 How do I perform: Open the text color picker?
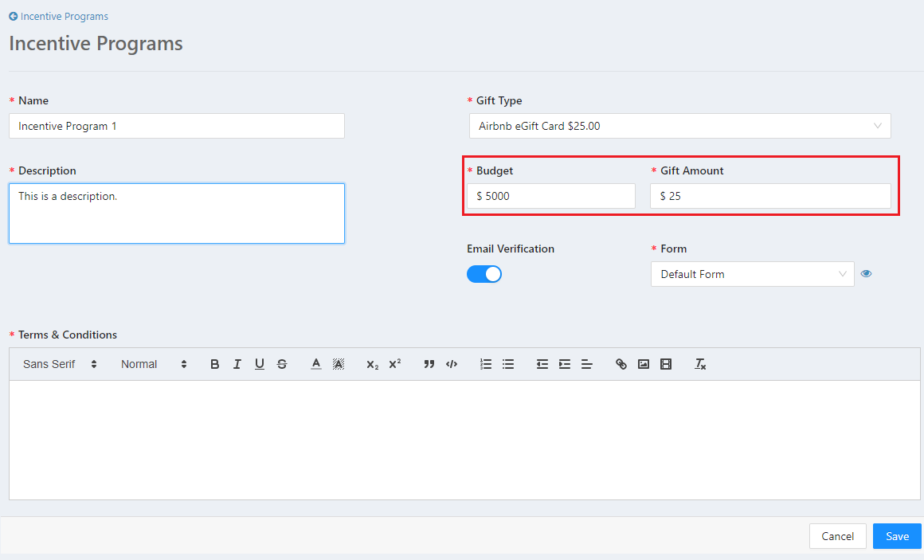[316, 364]
